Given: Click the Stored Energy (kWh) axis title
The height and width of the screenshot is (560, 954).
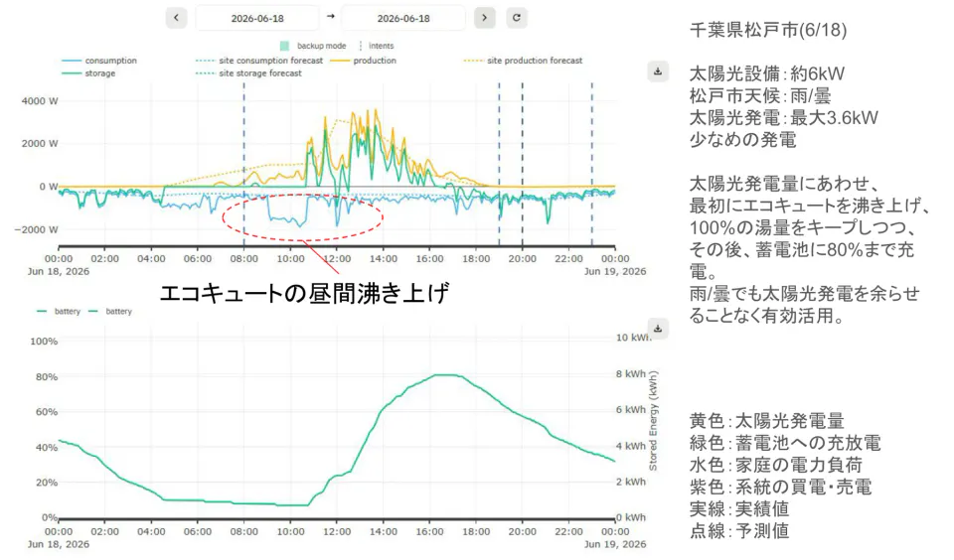Looking at the screenshot, I should pos(654,421).
